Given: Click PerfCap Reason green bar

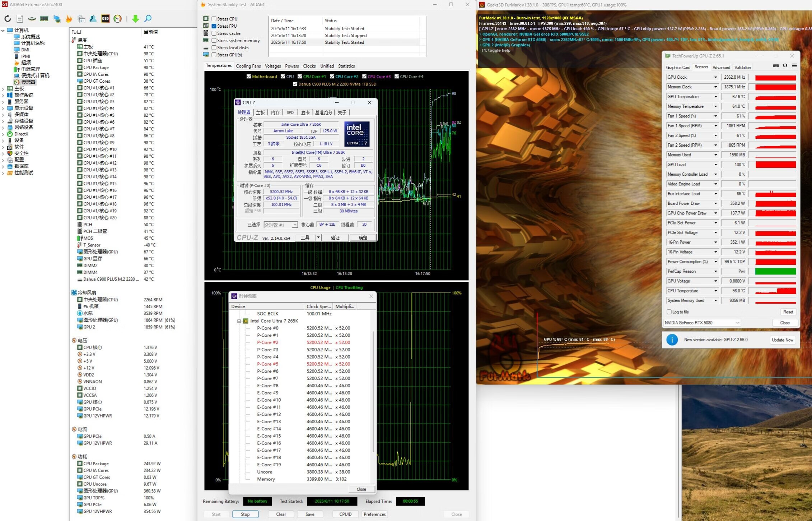Looking at the screenshot, I should point(775,271).
